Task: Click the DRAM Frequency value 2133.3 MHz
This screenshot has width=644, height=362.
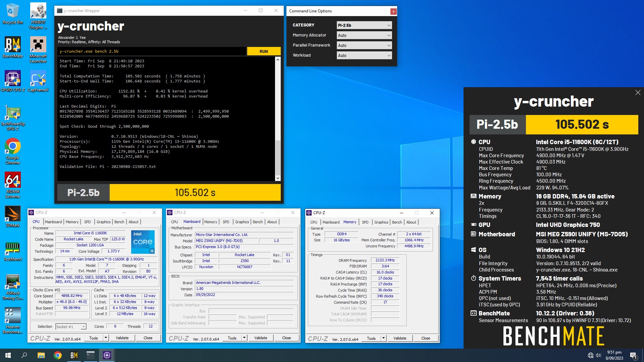Action: (x=385, y=260)
